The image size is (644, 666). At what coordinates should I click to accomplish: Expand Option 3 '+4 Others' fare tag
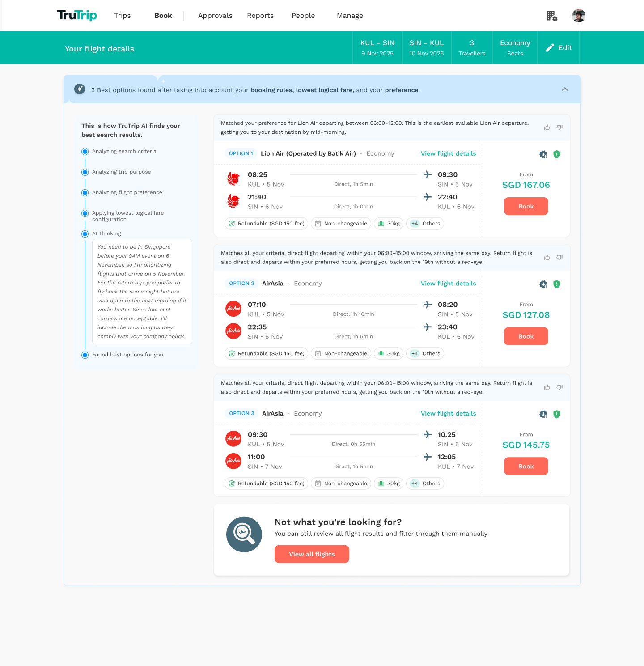425,484
